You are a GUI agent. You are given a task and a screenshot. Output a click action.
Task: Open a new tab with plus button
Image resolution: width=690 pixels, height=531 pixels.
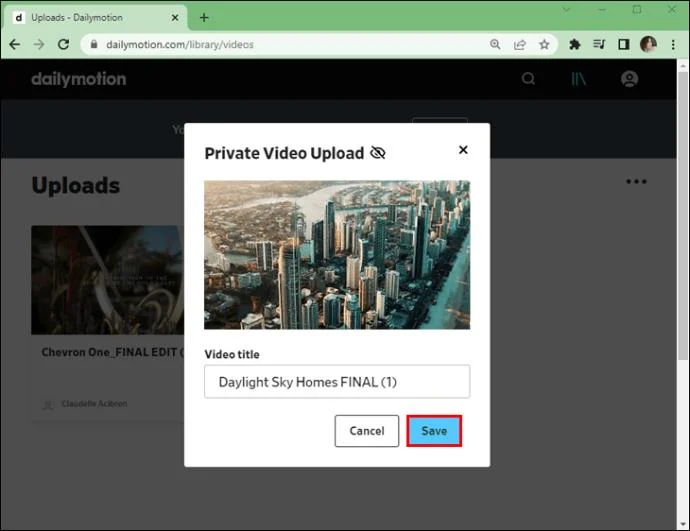(x=204, y=18)
